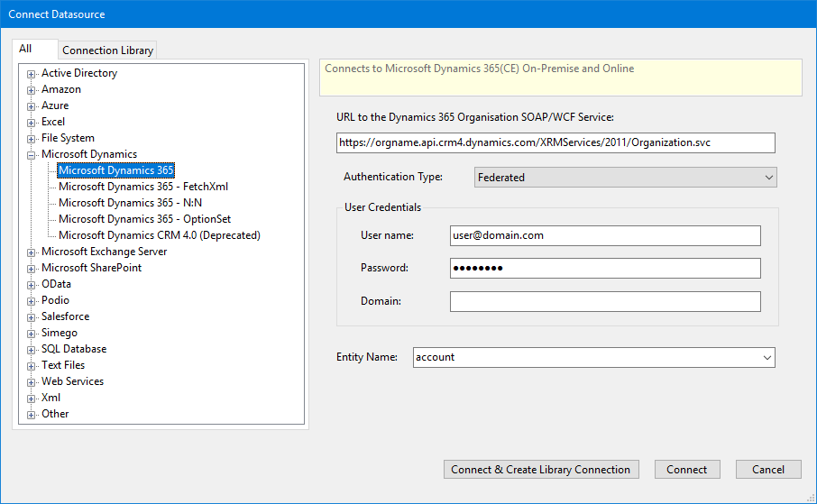Select the Web Services label
This screenshot has width=817, height=504.
coord(72,381)
